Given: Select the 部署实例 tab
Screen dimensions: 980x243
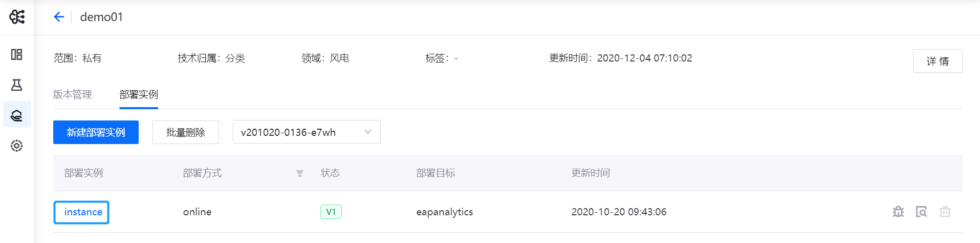Looking at the screenshot, I should [x=139, y=94].
